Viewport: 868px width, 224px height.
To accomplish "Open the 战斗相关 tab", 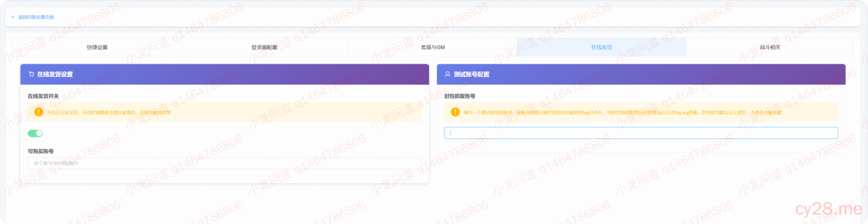I will 769,47.
